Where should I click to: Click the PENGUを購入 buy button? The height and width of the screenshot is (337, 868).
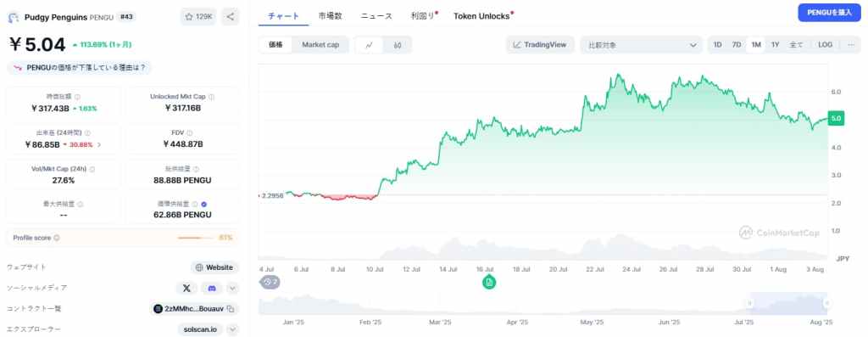click(829, 12)
